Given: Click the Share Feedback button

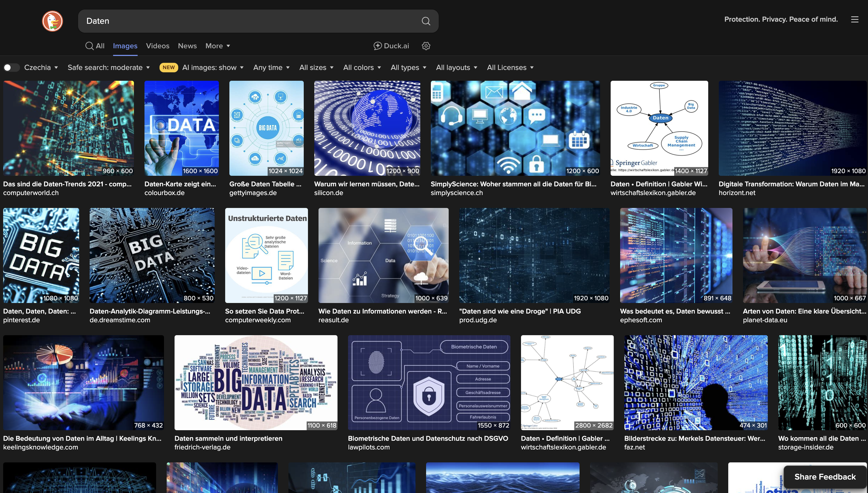Looking at the screenshot, I should [825, 477].
